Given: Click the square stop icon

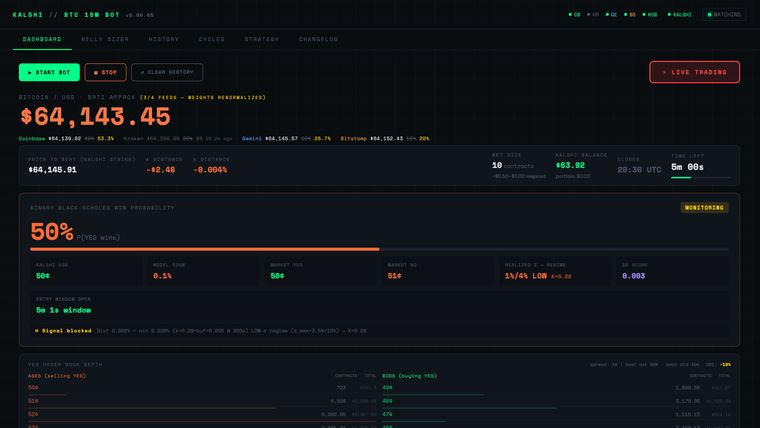Looking at the screenshot, I should pos(95,72).
